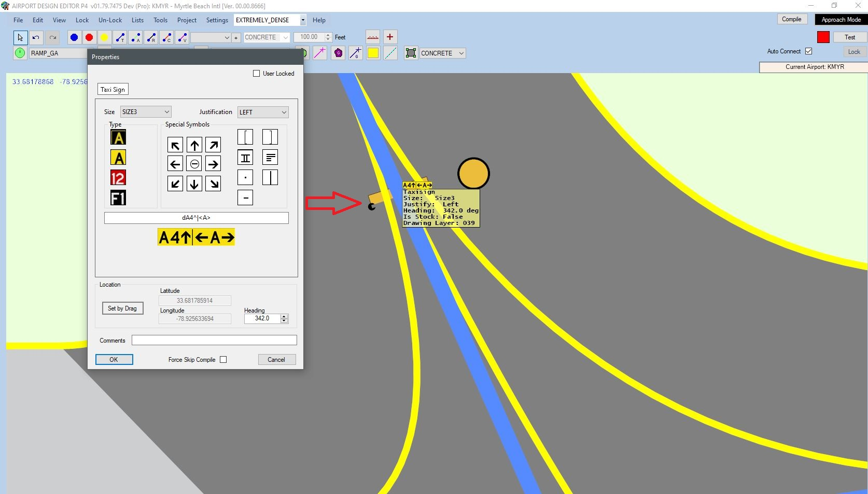Adjust the Heading 342.0 stepper

tap(284, 318)
